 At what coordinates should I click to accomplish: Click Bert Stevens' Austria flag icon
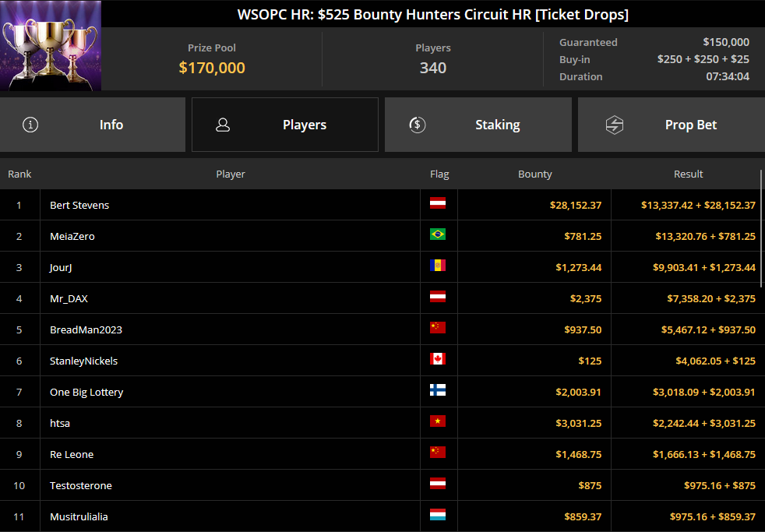point(438,203)
